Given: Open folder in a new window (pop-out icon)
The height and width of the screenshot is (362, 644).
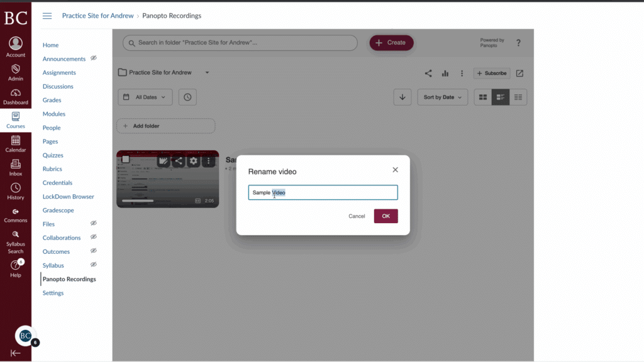Looking at the screenshot, I should pos(519,74).
